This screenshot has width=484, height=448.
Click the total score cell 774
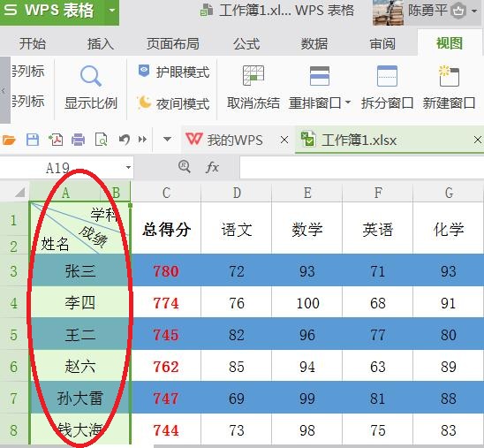tap(166, 302)
